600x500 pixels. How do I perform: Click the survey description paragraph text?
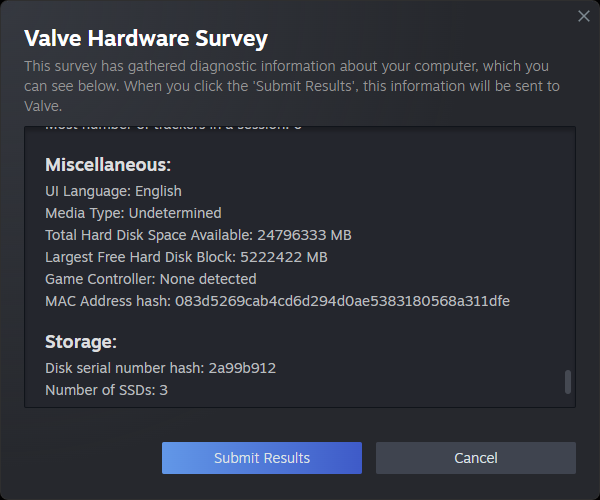pos(292,86)
